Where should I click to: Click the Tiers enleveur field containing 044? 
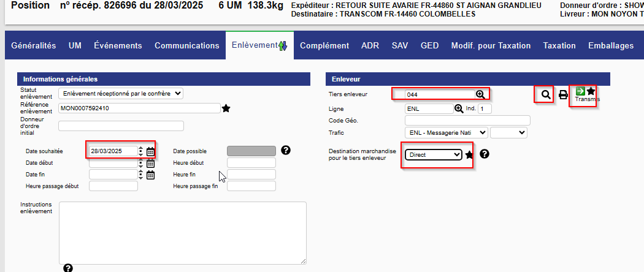[x=440, y=94]
